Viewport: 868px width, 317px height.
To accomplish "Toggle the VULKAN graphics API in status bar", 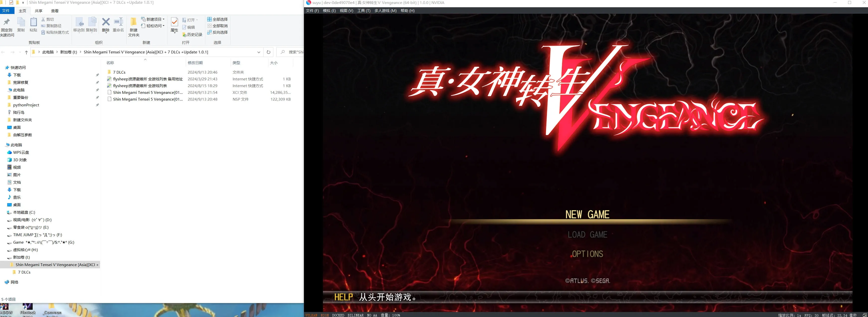I will tap(311, 315).
